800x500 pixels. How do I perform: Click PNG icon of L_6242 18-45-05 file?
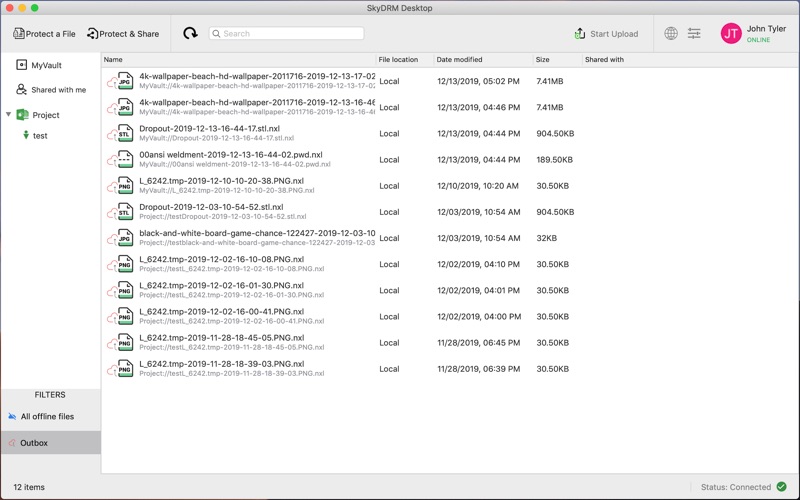tap(125, 343)
